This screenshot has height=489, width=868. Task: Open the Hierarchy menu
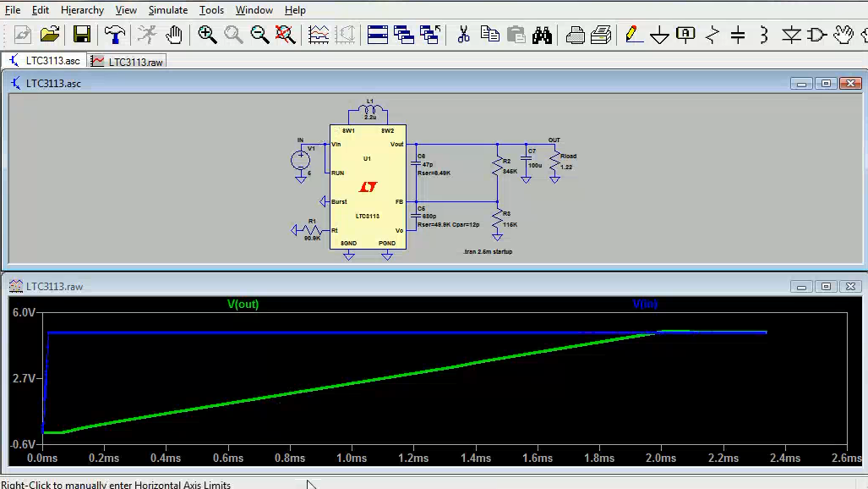[x=82, y=10]
